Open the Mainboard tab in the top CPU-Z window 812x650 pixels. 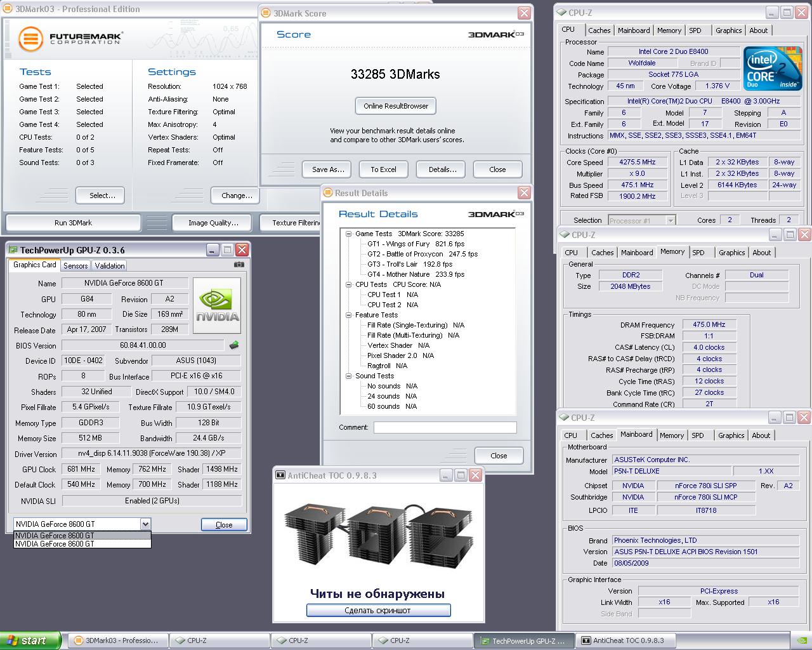634,30
